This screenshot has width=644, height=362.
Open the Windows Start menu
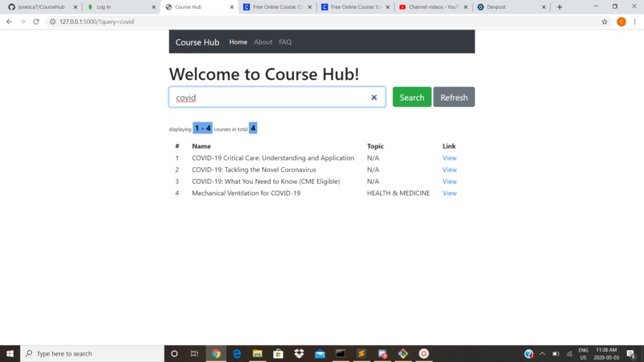tap(10, 353)
